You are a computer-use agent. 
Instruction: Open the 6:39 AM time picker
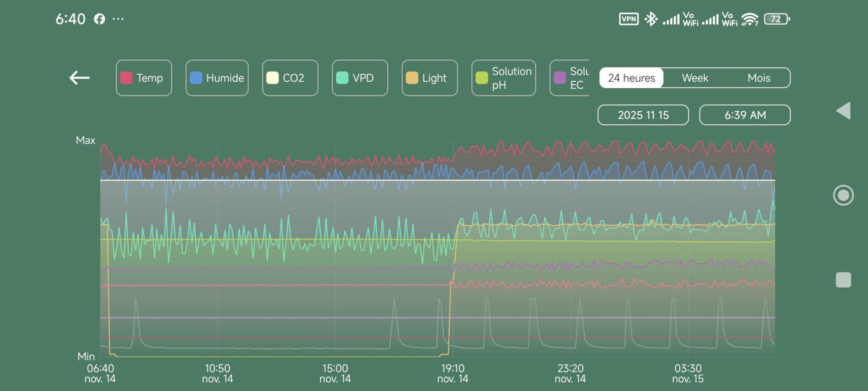[x=745, y=115]
